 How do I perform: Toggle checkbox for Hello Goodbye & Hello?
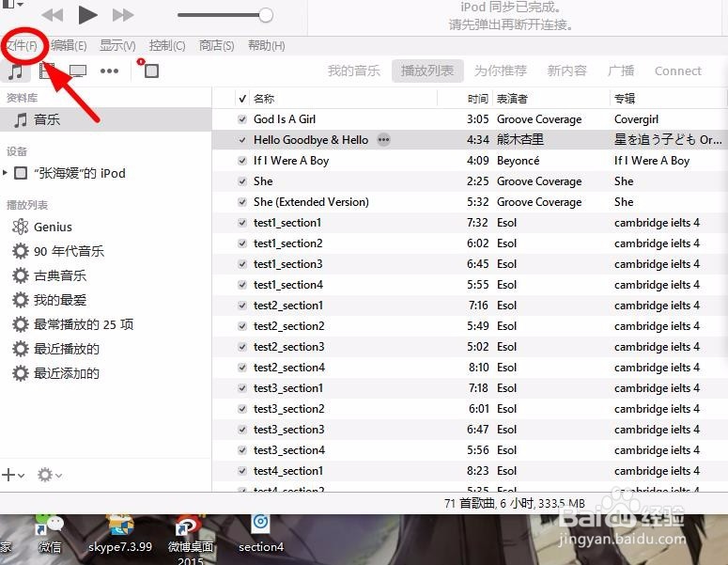242,140
